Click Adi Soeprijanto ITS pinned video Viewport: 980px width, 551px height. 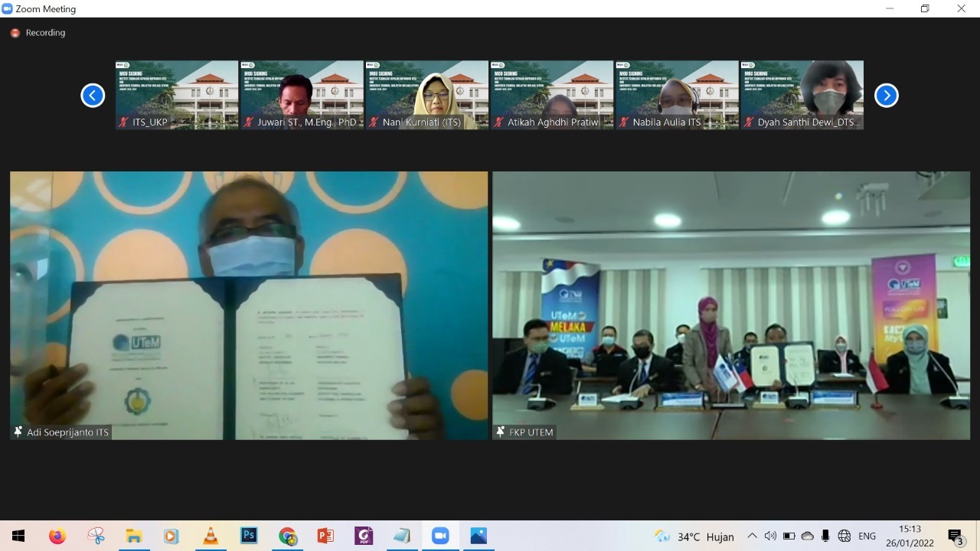(249, 305)
